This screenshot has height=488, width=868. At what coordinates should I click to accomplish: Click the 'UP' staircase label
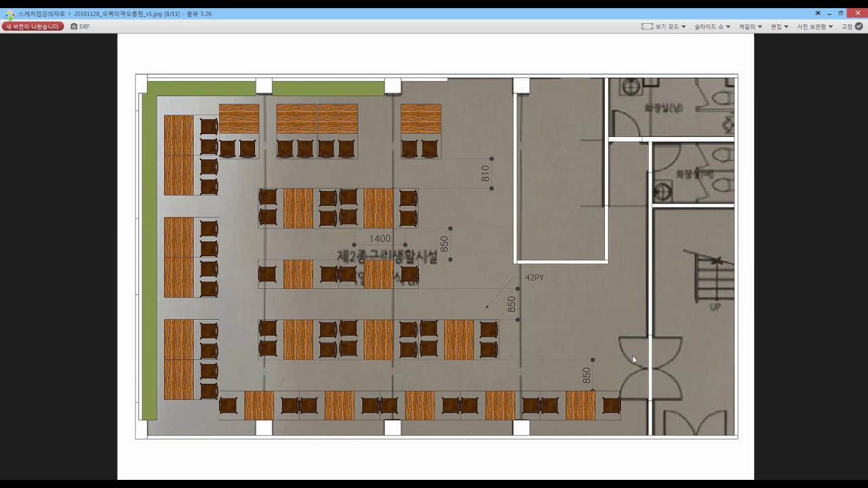tap(715, 307)
